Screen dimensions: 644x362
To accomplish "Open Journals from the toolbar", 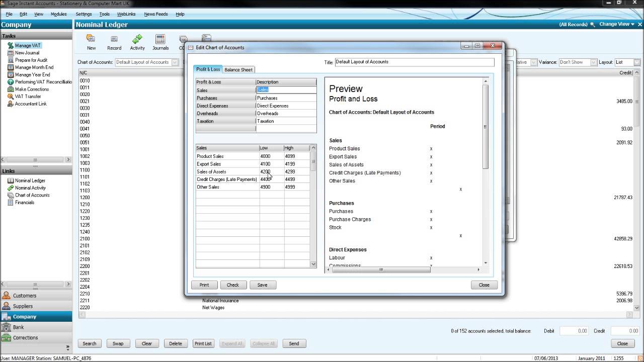I will pyautogui.click(x=160, y=41).
